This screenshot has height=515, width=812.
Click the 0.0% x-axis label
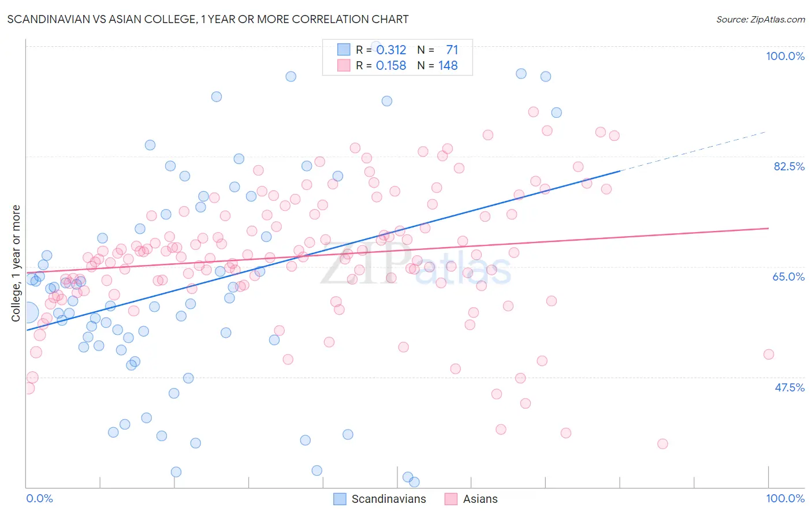coord(39,498)
